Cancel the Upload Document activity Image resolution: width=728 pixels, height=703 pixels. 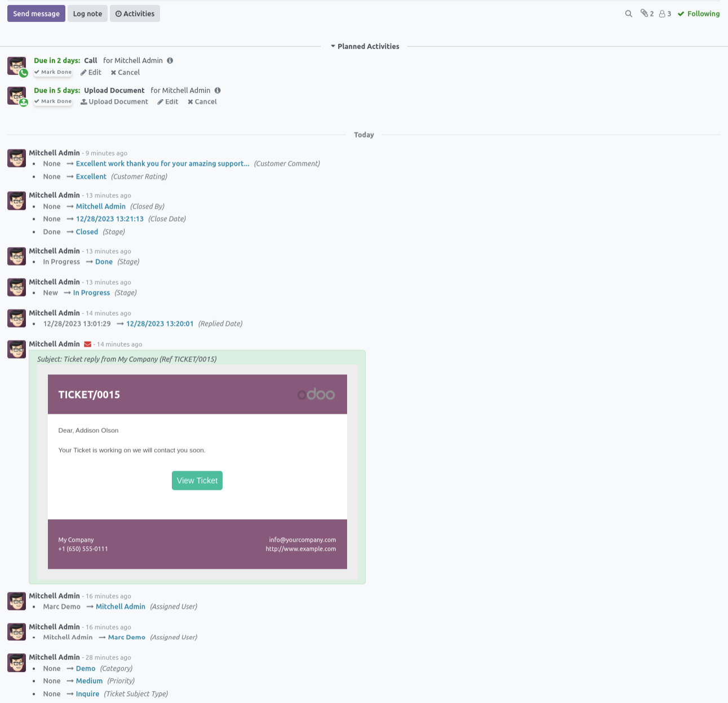202,101
